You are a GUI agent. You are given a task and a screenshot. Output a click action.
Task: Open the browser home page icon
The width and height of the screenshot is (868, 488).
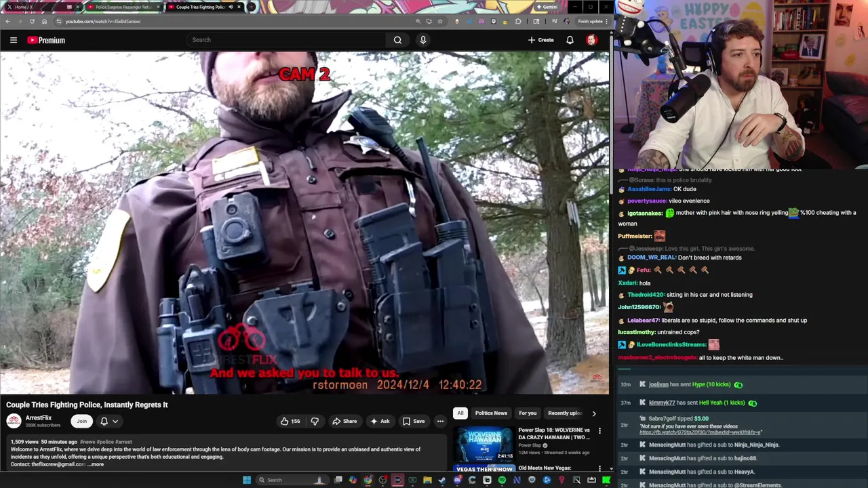click(x=44, y=21)
